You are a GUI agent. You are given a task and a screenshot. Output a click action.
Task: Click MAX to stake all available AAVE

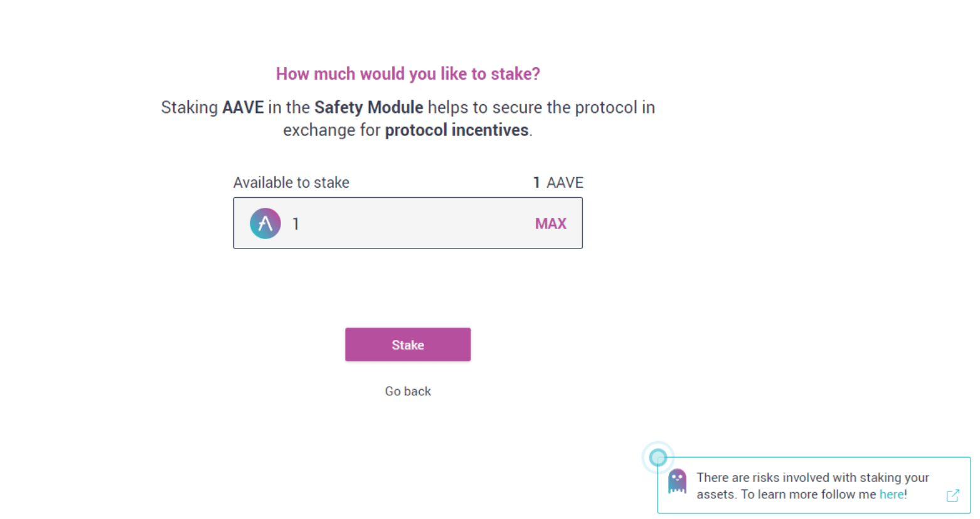point(550,223)
